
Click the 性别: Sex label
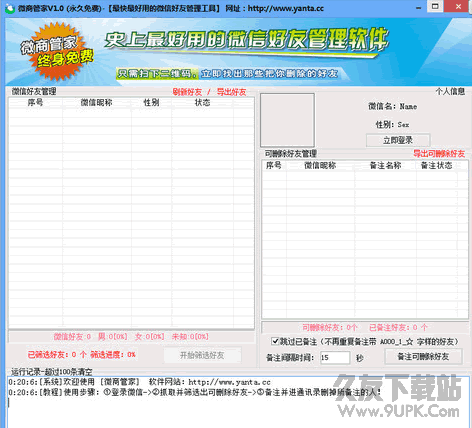pyautogui.click(x=392, y=125)
